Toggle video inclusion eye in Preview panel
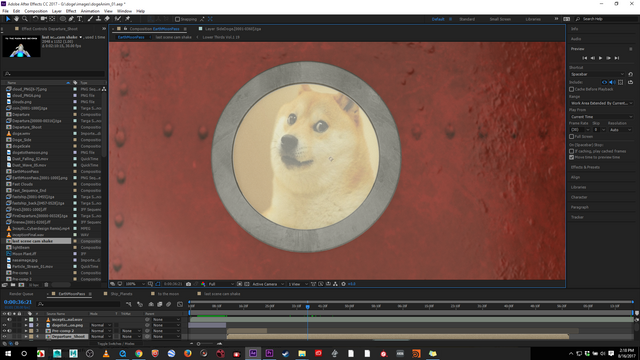The height and width of the screenshot is (360, 640). (604, 82)
